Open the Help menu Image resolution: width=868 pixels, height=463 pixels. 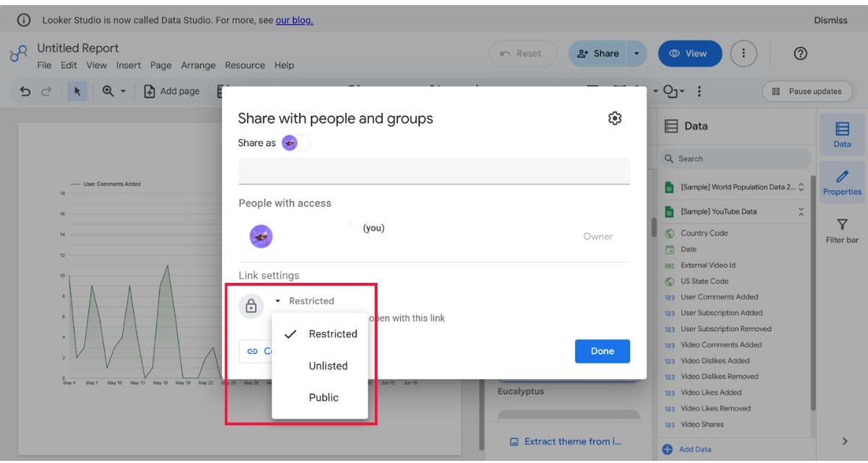[x=284, y=65]
